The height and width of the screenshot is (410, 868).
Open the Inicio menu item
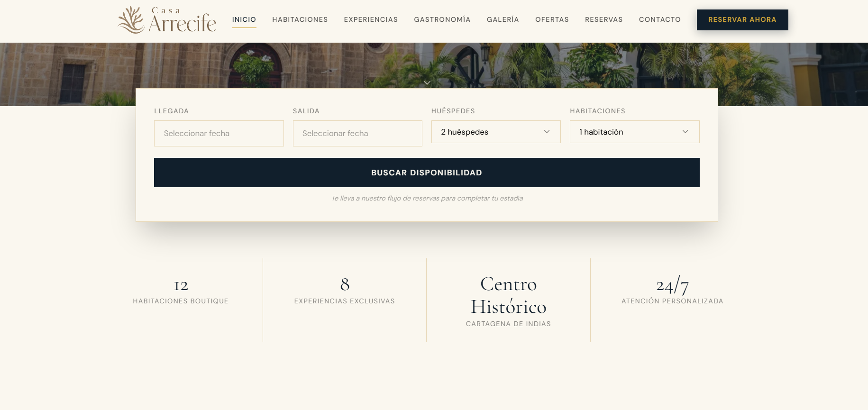pyautogui.click(x=244, y=19)
